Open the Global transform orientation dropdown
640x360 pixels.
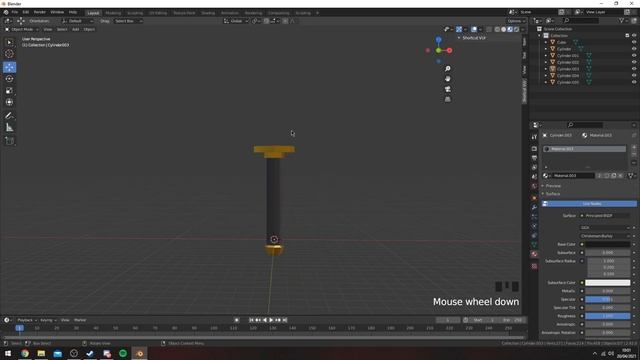236,21
